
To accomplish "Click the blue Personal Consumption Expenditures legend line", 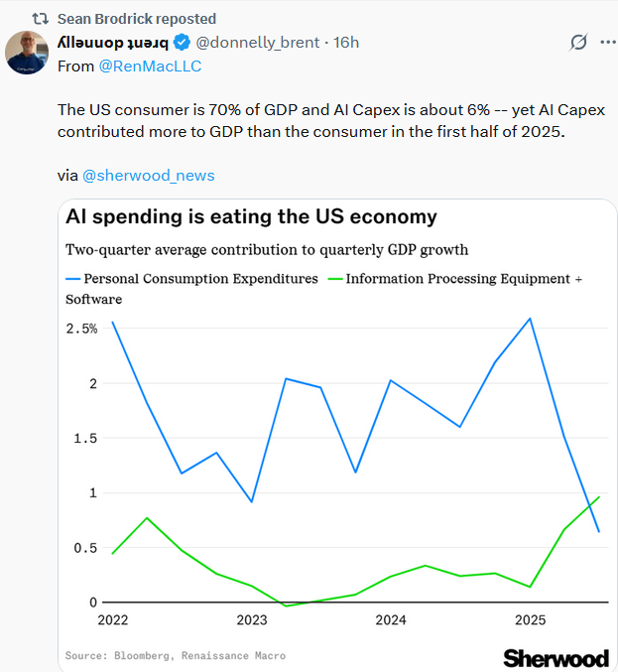I will [x=72, y=279].
